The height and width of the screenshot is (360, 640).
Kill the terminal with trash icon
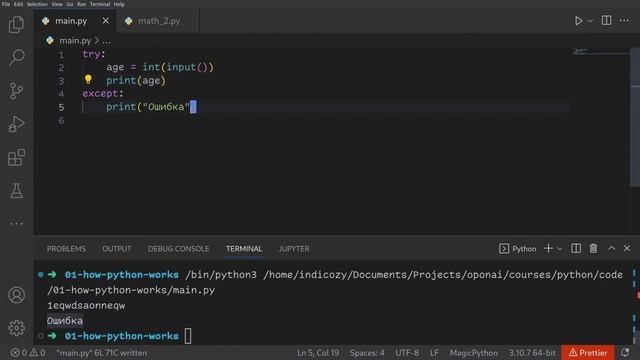(593, 248)
